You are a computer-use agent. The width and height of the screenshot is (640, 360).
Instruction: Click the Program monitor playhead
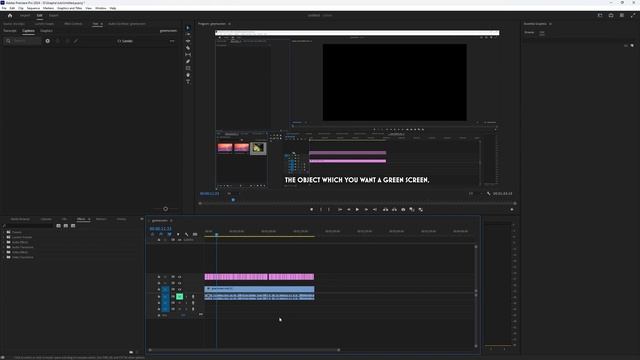pyautogui.click(x=233, y=200)
